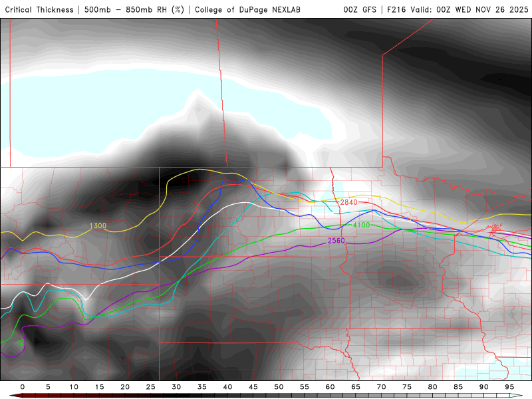Click the "00Z GFS" model run label
532x399 pixels.
point(360,10)
